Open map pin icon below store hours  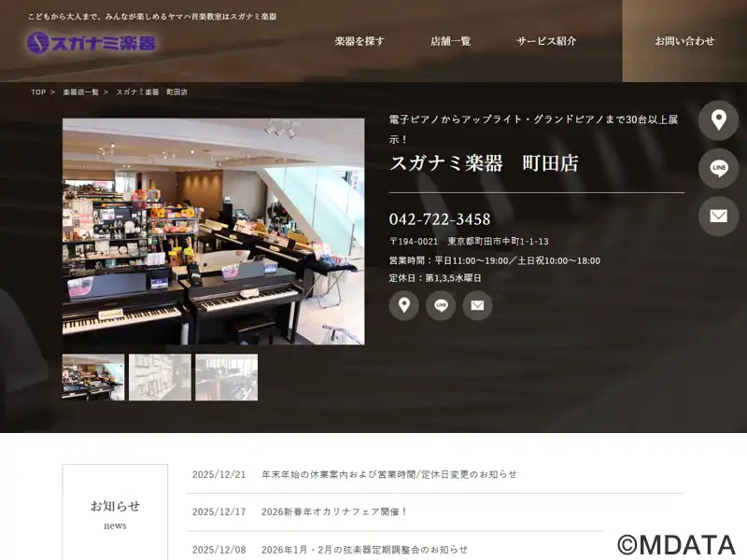pos(403,305)
